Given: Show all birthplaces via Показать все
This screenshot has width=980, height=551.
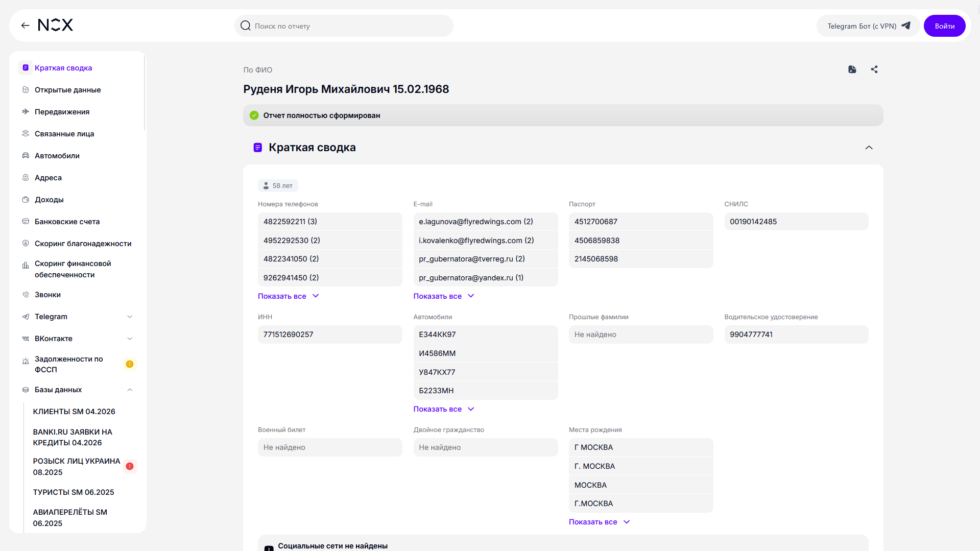Looking at the screenshot, I should [x=600, y=522].
